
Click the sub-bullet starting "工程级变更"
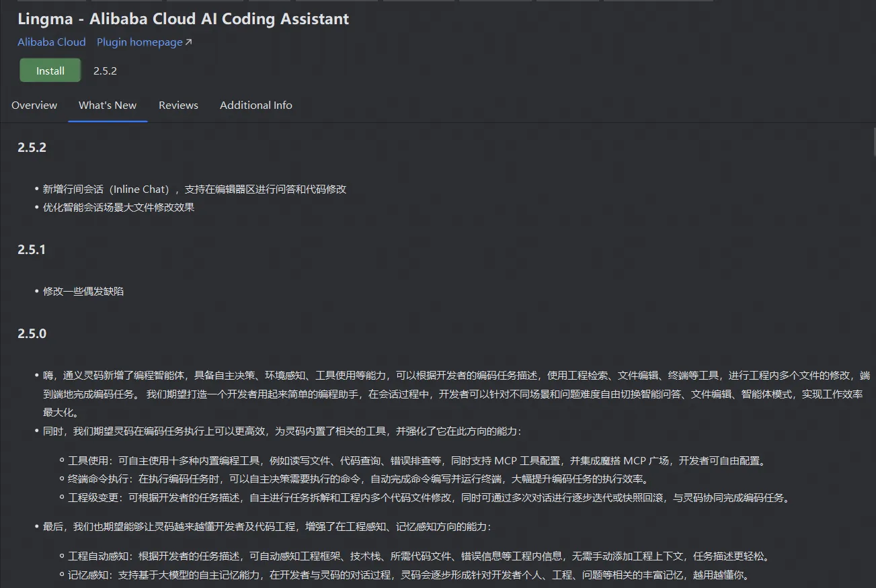(429, 498)
